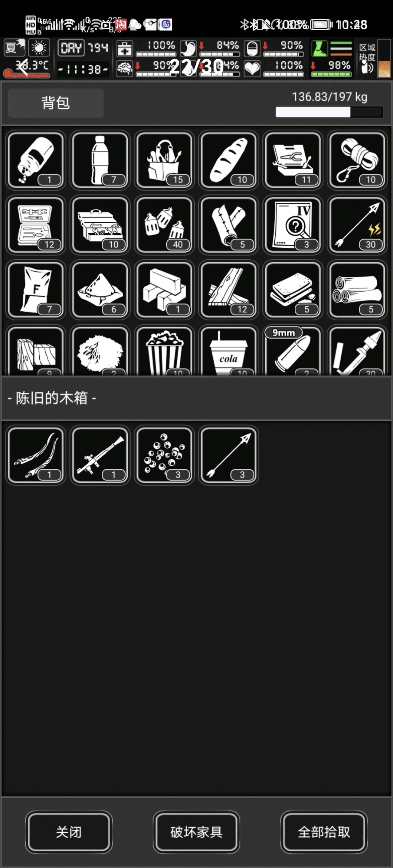Take the bow from the wooden chest
The height and width of the screenshot is (868, 393).
coord(36,455)
